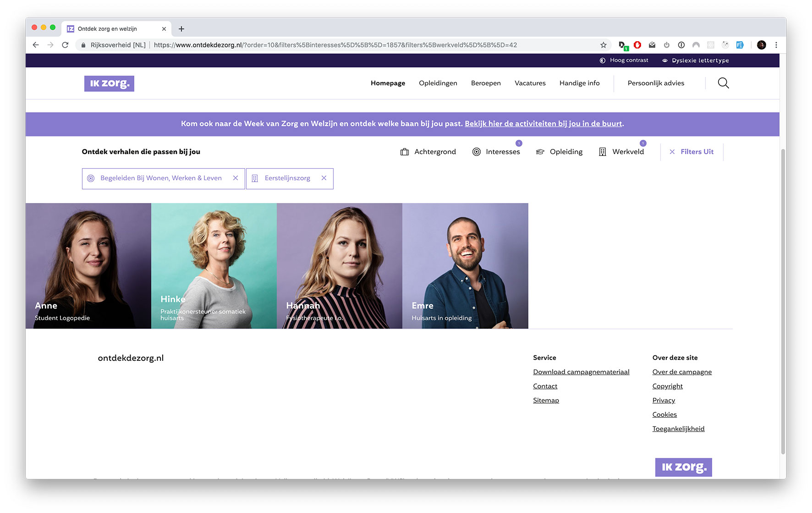Image resolution: width=812 pixels, height=513 pixels.
Task: Click the bookmark star in the address bar
Action: coord(604,45)
